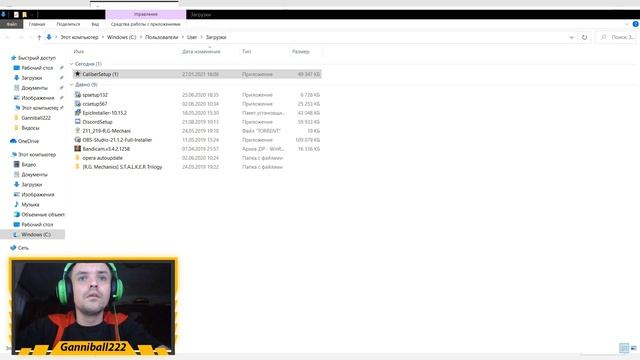Image resolution: width=640 pixels, height=360 pixels.
Task: Select the CaliberSetup (1) file icon
Action: click(x=78, y=74)
